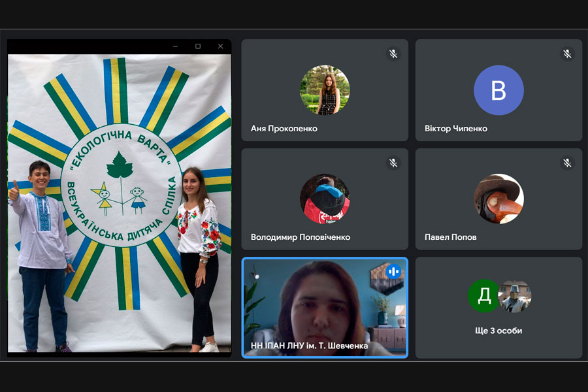
Task: Show the "Ще 3 особи" additional participants
Action: 498,331
